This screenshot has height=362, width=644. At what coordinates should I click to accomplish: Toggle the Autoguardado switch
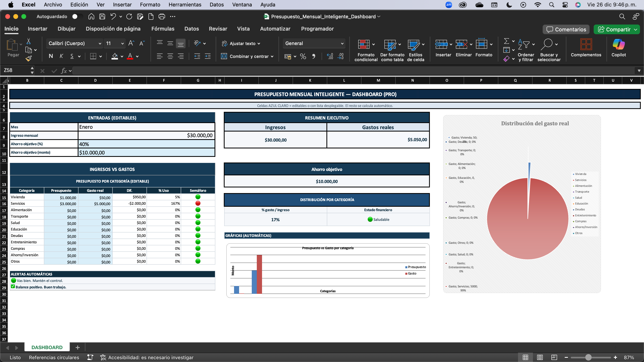77,16
